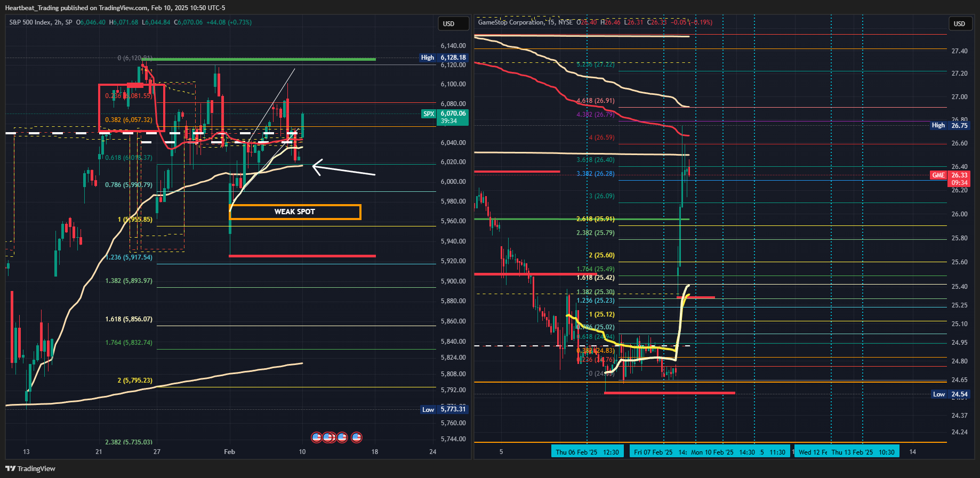Click the Thu 13 Feb '25 10:30 time marker
This screenshot has width=980, height=478.
pos(863,452)
